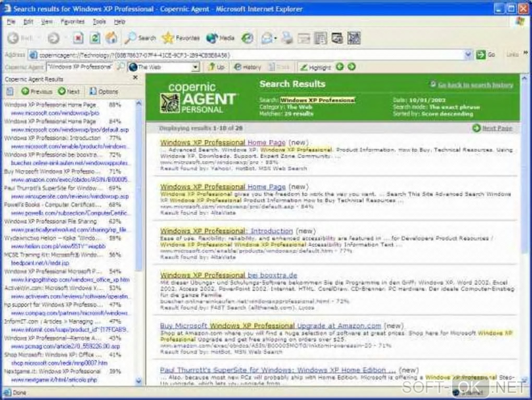Open Favorites with the star icon
Screen dimensions: 532x400
pos(181,38)
